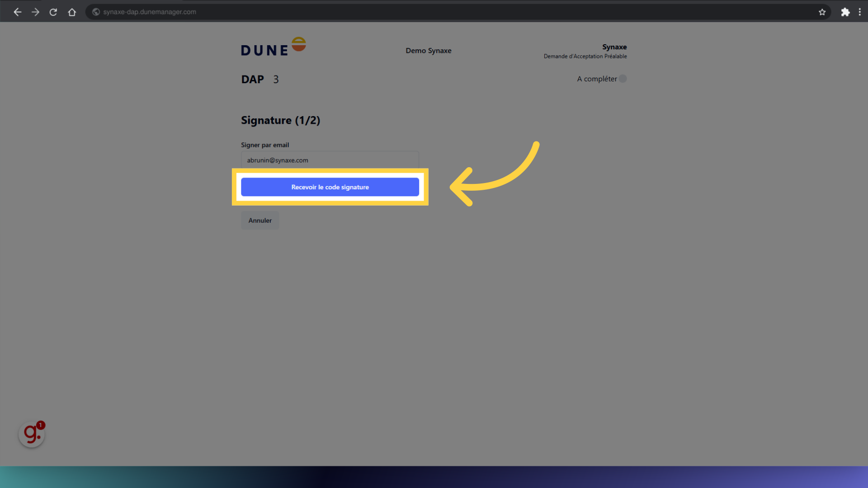Click the site information icon in address bar
Image resolution: width=868 pixels, height=488 pixels.
click(95, 12)
